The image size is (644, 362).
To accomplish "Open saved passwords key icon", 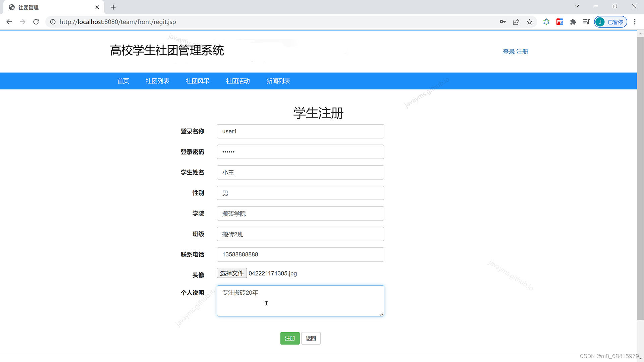I will tap(502, 22).
